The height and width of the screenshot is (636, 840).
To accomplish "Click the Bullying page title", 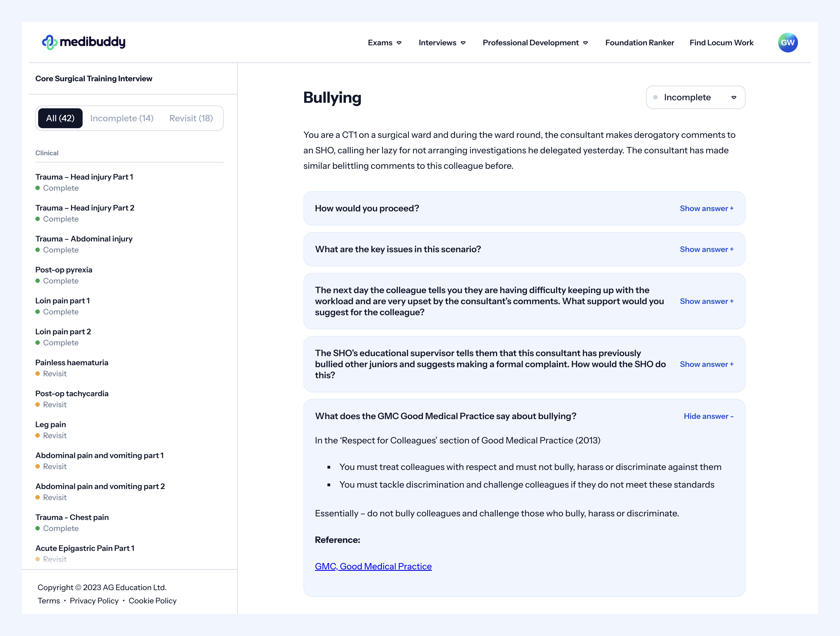I will click(332, 98).
